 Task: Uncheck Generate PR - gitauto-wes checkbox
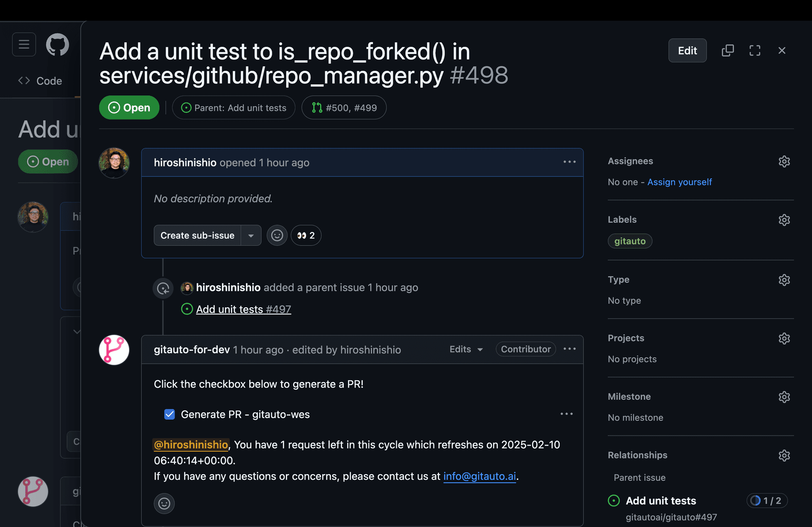pos(170,414)
